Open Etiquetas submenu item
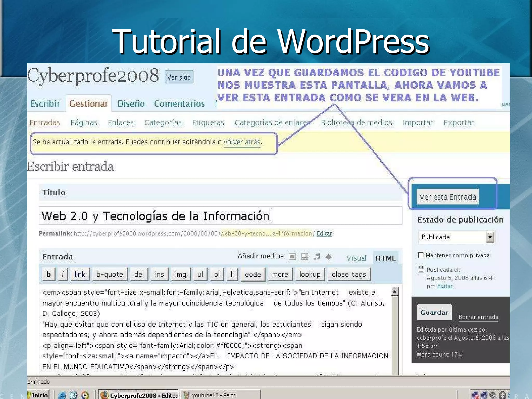The image size is (532, 399). 208,122
